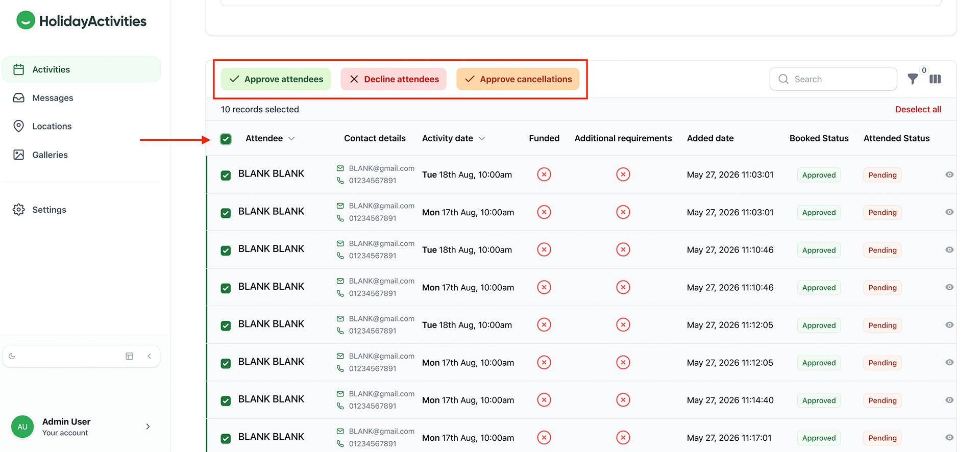The width and height of the screenshot is (980, 452).
Task: Open Activity date sort chevron
Action: point(482,139)
